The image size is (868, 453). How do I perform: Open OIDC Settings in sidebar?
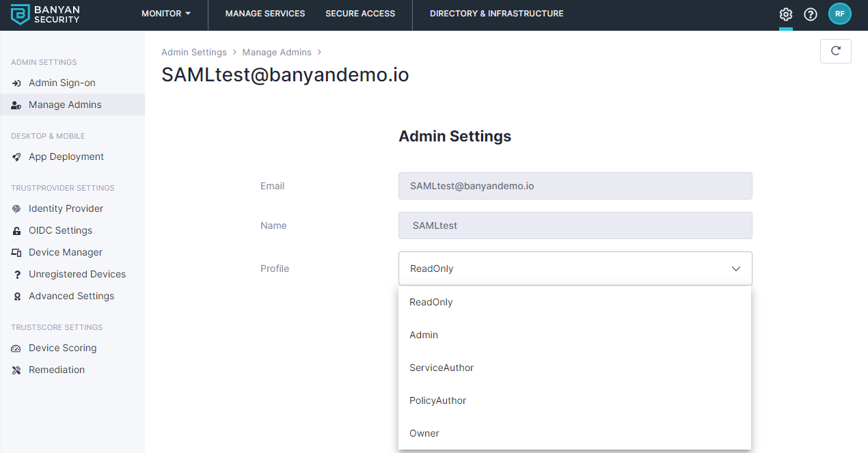[x=60, y=231]
